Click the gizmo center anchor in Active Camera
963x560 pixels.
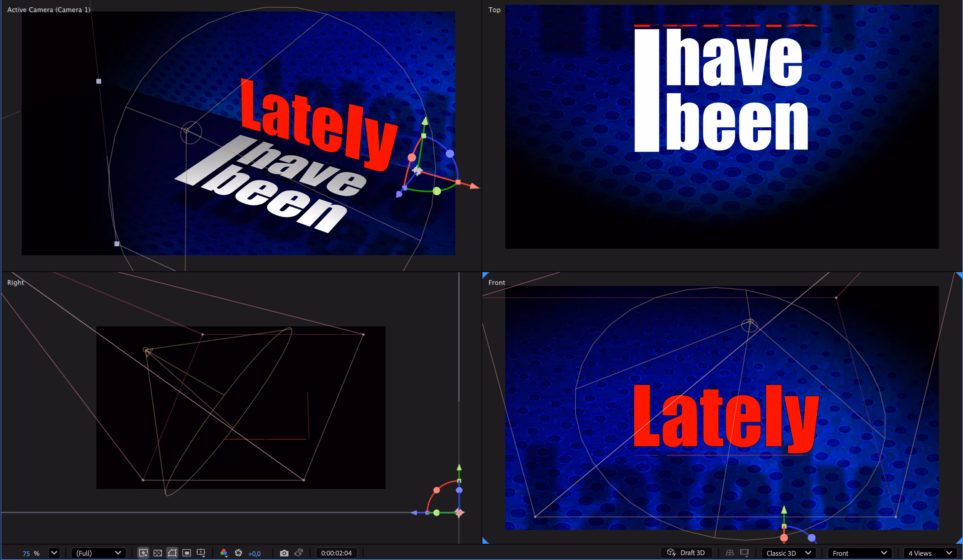(x=417, y=171)
